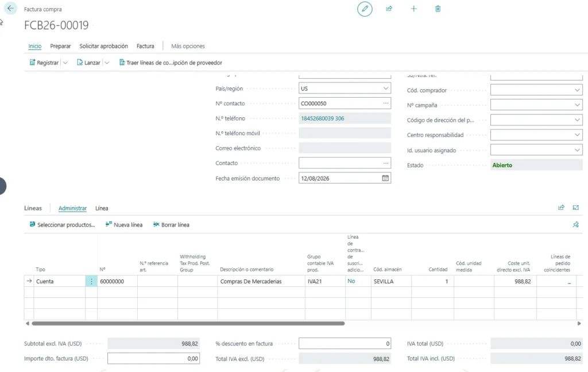Create new document with plus icon
The width and height of the screenshot is (588, 372).
click(x=413, y=9)
